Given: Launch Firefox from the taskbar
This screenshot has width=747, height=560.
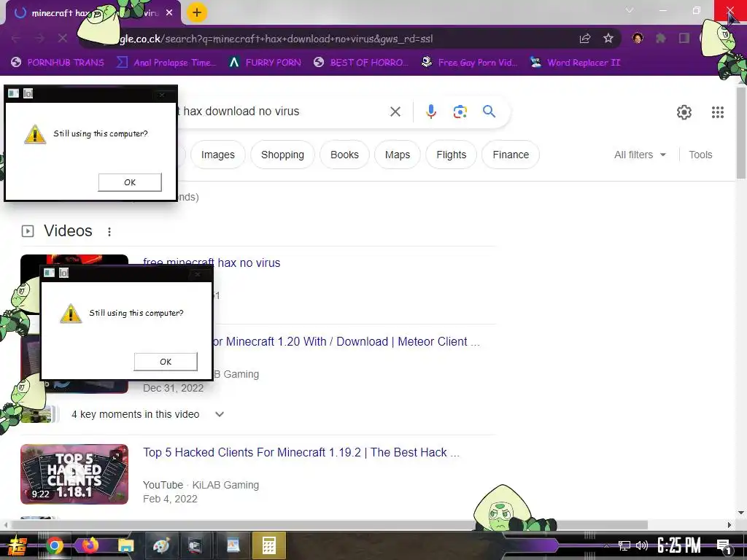Looking at the screenshot, I should tap(90, 545).
